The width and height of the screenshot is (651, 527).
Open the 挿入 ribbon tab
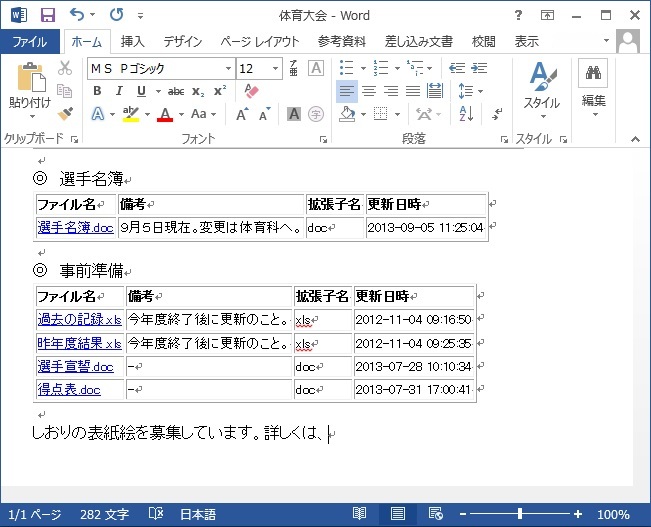[133, 42]
